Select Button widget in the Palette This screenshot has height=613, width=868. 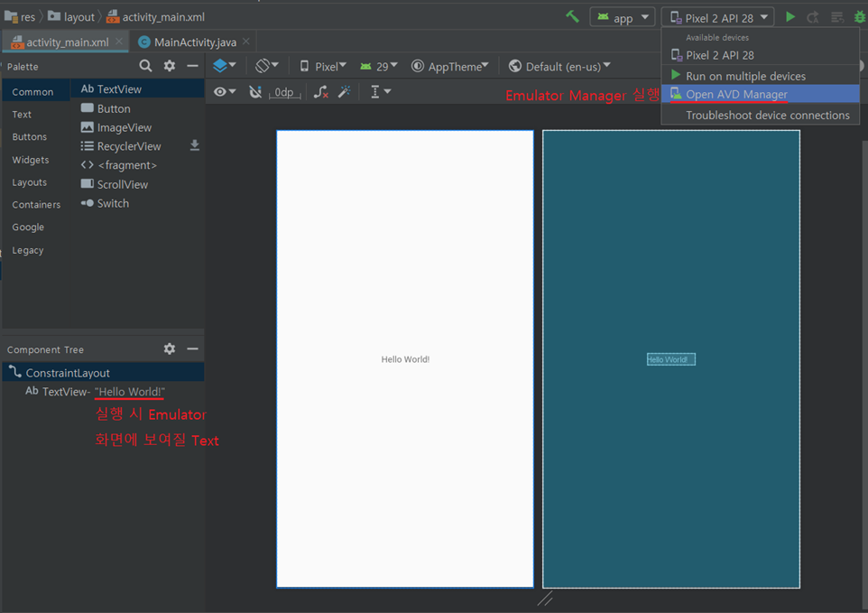tap(137, 108)
